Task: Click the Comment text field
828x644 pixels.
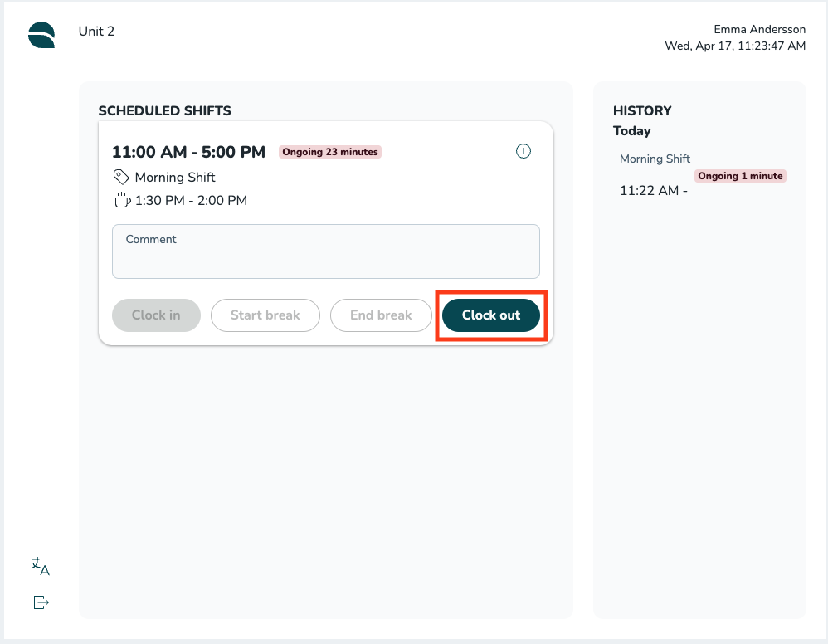Action: pyautogui.click(x=326, y=251)
